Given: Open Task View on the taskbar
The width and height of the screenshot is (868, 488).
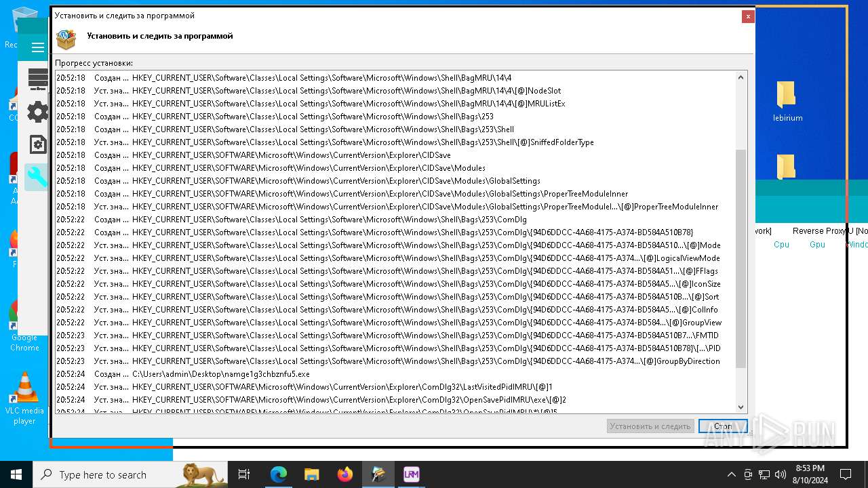Looking at the screenshot, I should [x=244, y=474].
